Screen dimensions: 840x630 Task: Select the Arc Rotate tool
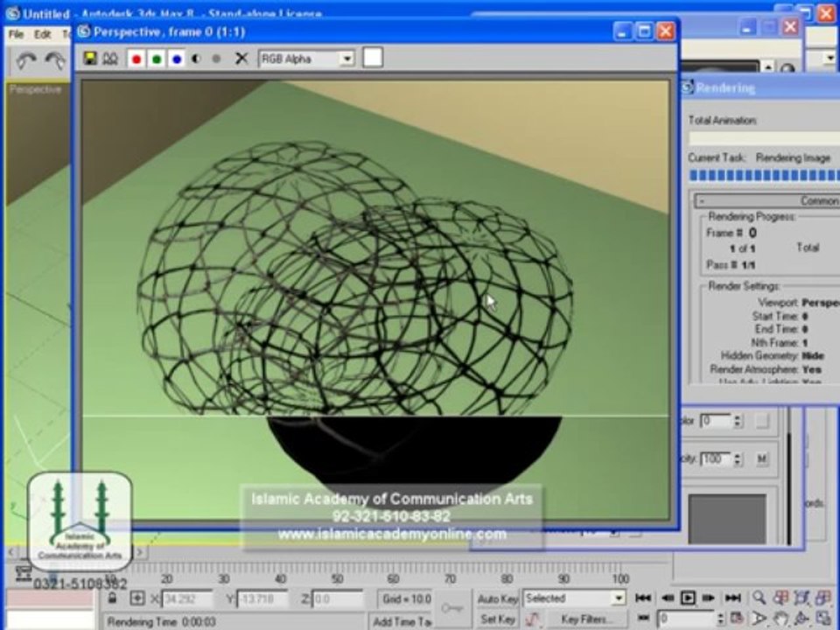pyautogui.click(x=801, y=619)
